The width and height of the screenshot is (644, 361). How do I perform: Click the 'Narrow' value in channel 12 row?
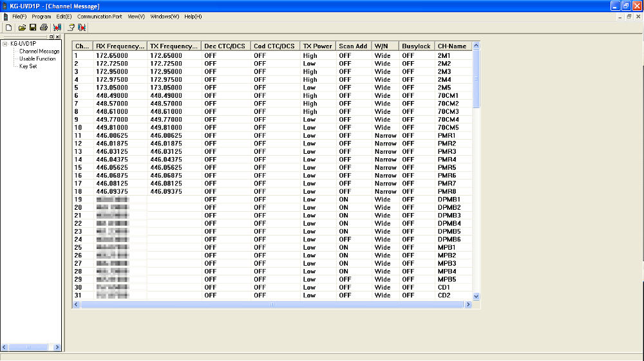385,143
